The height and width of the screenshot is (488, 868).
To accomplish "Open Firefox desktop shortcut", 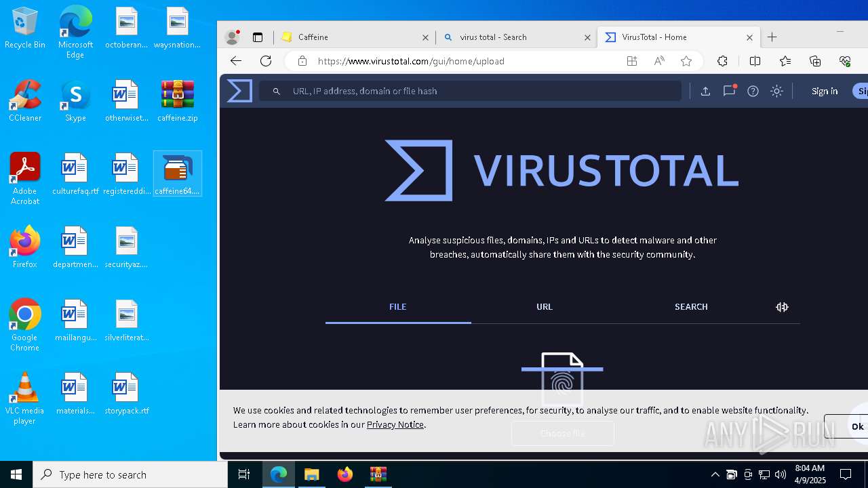I will tap(25, 247).
